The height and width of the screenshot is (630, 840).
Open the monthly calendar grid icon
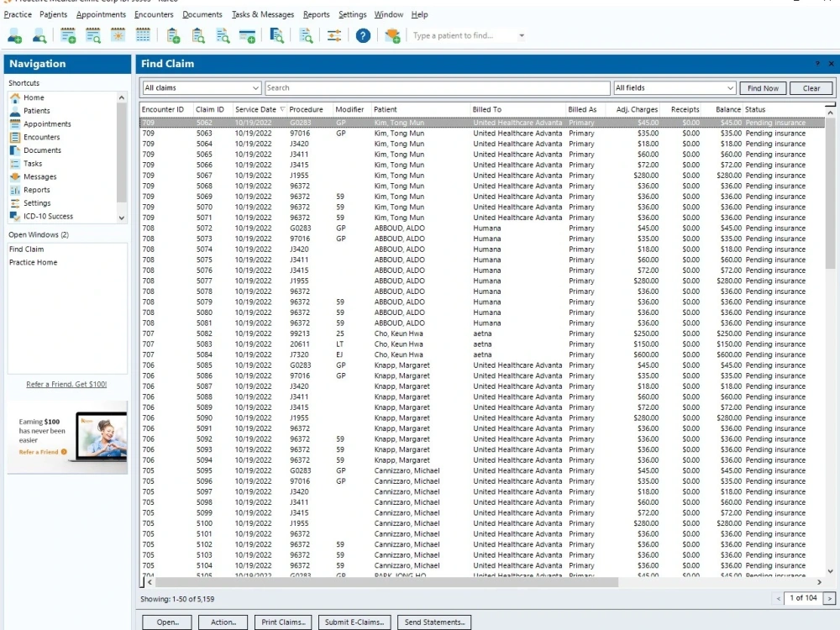143,36
